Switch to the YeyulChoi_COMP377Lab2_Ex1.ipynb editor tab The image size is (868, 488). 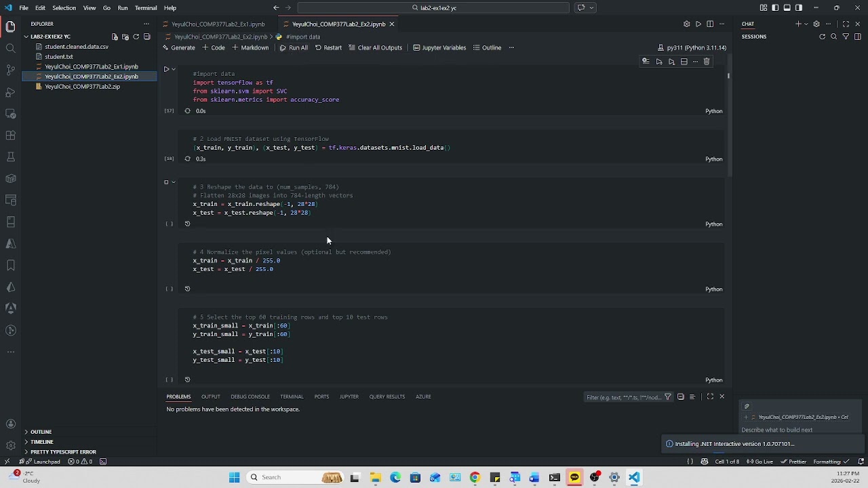pos(218,24)
